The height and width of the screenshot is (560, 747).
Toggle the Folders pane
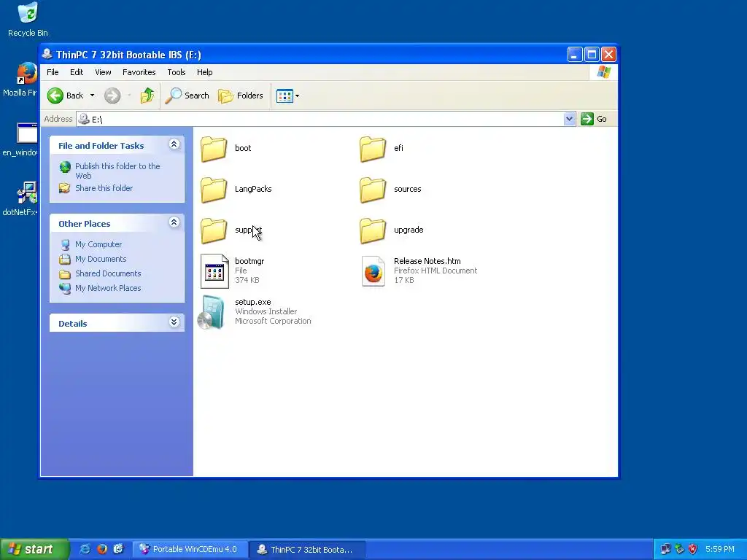pos(241,96)
